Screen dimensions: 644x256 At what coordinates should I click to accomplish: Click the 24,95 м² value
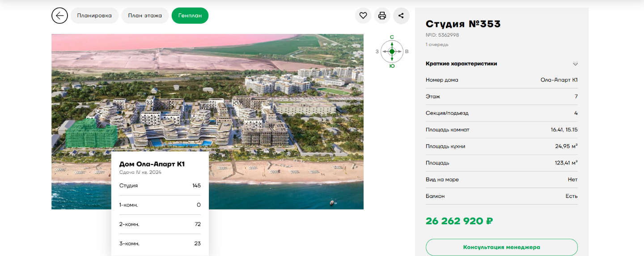tap(566, 146)
